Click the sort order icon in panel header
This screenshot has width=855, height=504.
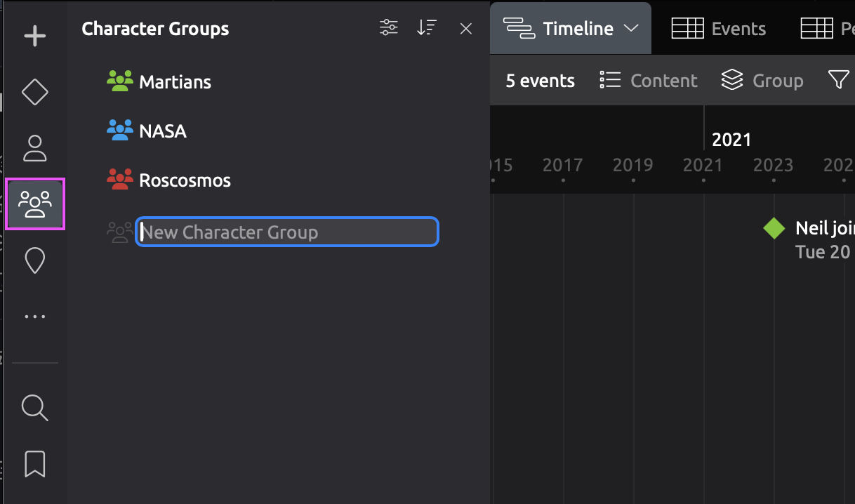coord(426,28)
